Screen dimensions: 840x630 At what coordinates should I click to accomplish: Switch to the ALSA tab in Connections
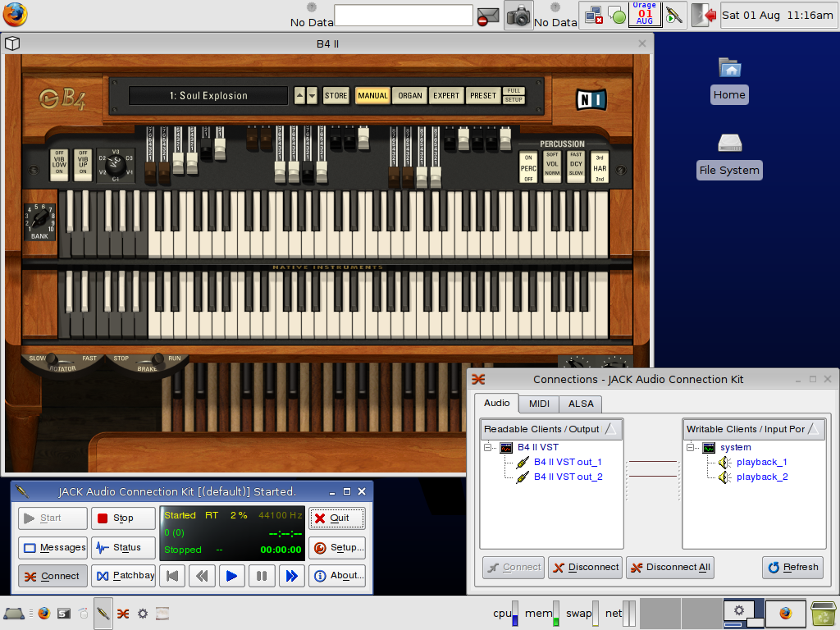[581, 404]
